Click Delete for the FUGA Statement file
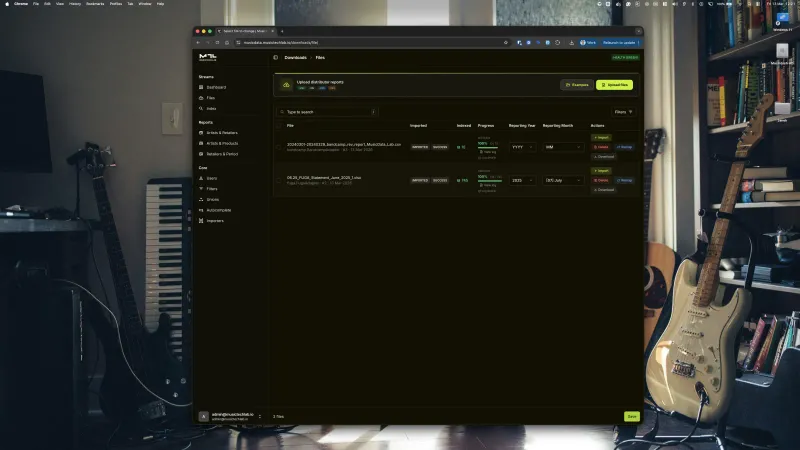 tap(601, 180)
